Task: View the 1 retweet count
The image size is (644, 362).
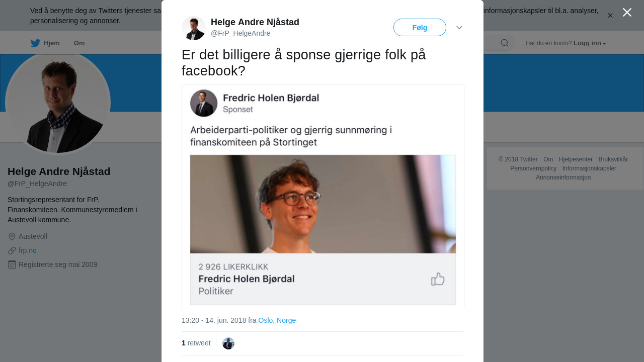Action: (196, 343)
